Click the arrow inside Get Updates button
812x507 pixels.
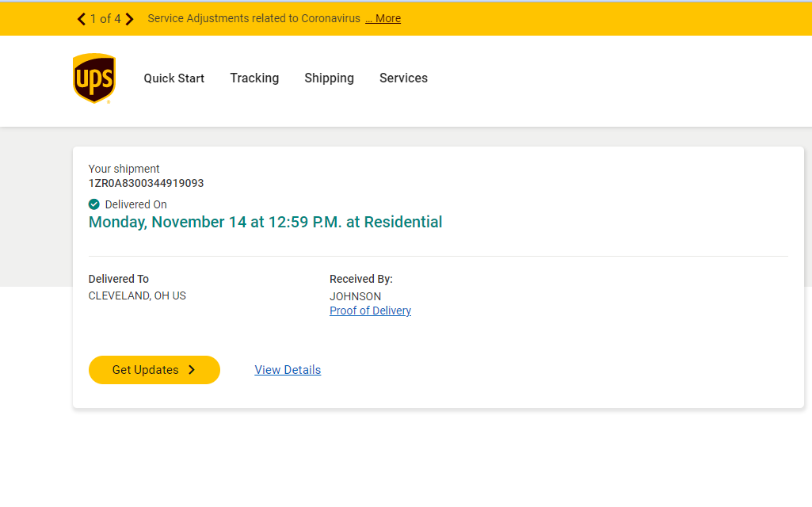[192, 370]
